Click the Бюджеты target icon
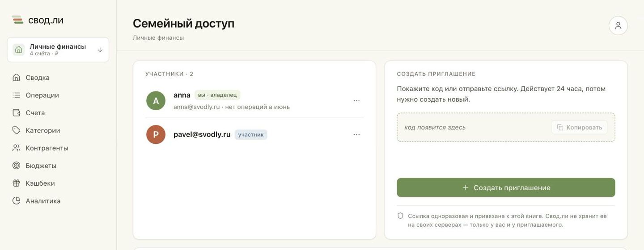This screenshot has height=250, width=644. click(x=17, y=166)
